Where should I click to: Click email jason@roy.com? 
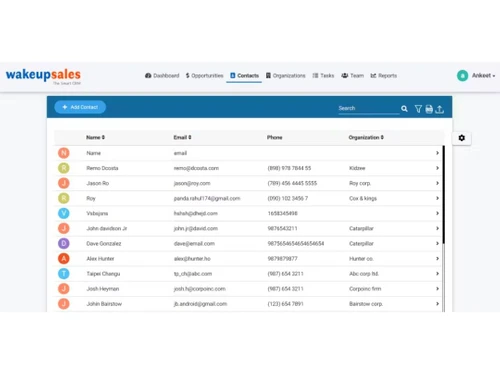pos(192,183)
